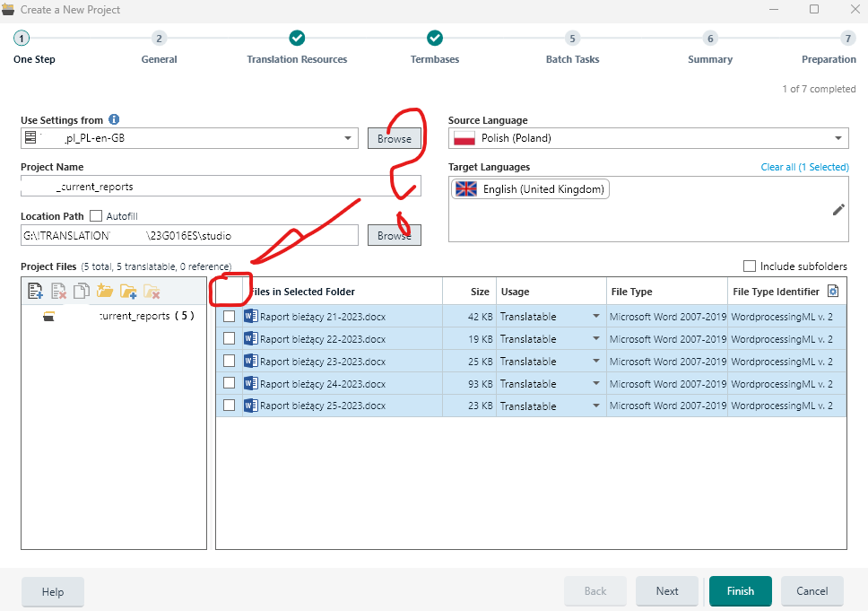Screen dimensions: 868x611
Task: Check the box for Raport bieżący 23-2023.docx
Action: pyautogui.click(x=229, y=361)
